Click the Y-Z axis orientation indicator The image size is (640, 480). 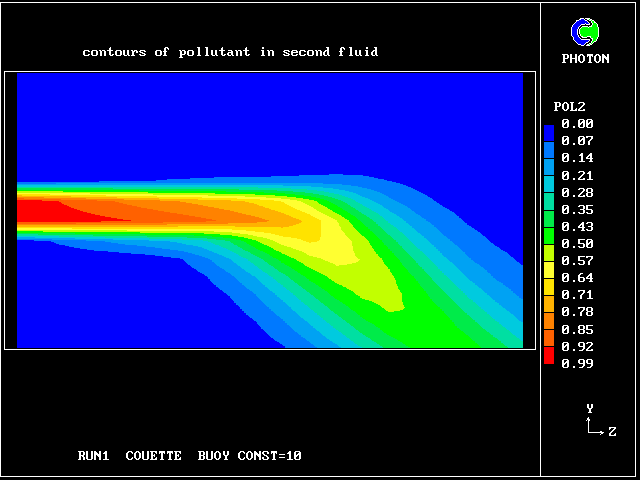coord(595,421)
